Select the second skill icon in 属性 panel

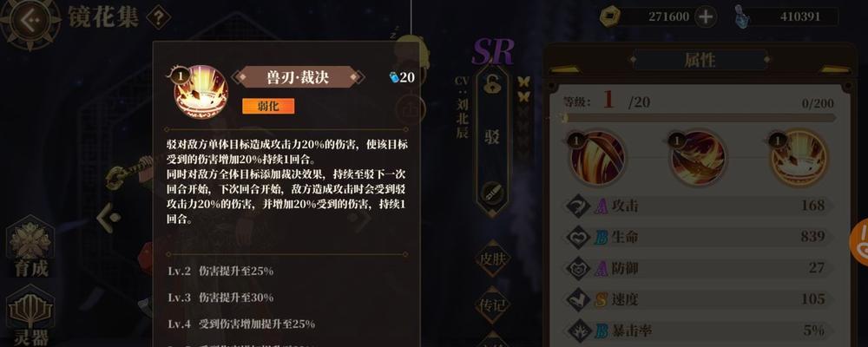pyautogui.click(x=699, y=157)
